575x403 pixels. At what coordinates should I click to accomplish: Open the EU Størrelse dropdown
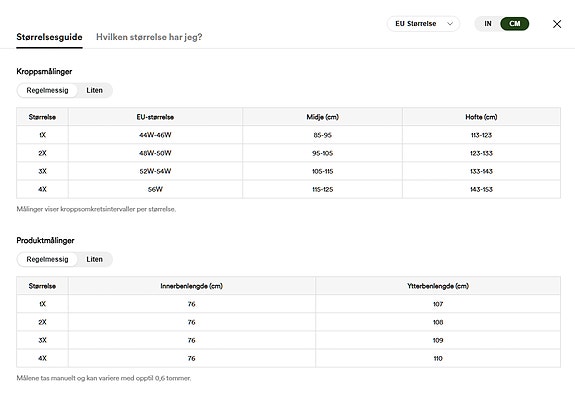423,24
